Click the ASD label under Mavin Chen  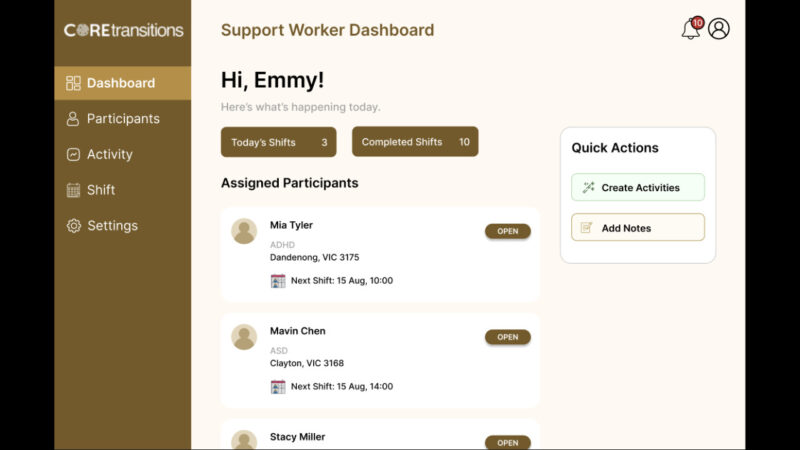(x=279, y=351)
